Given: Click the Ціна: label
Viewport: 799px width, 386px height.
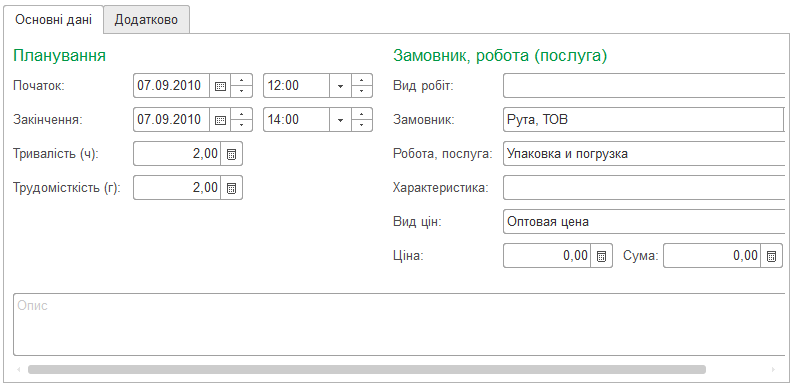Looking at the screenshot, I should [409, 256].
